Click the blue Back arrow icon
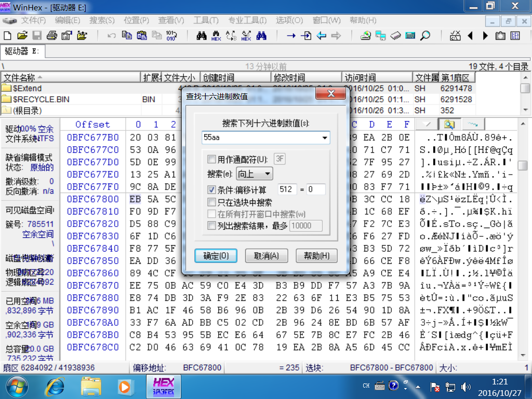The width and height of the screenshot is (532, 399). click(321, 35)
